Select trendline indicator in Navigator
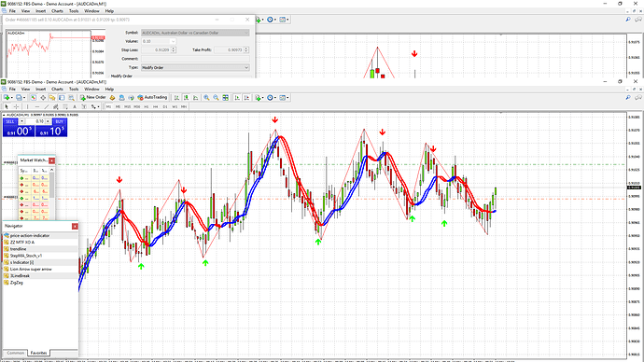The image size is (644, 362). [18, 249]
